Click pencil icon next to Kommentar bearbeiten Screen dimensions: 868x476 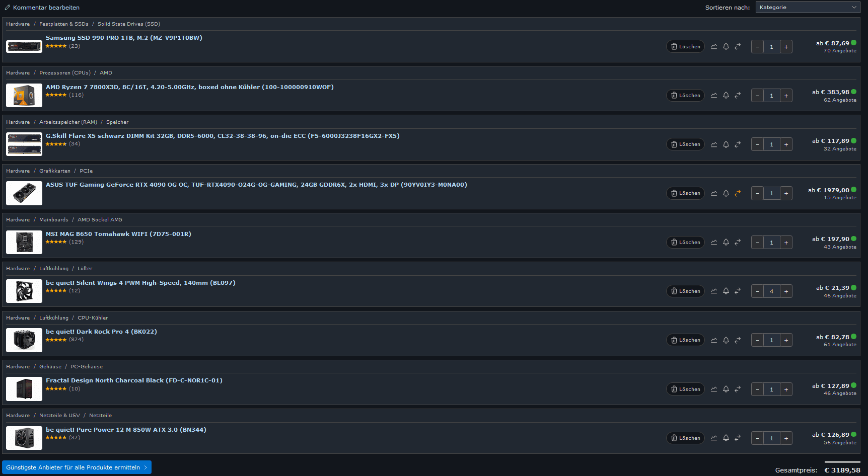8,8
